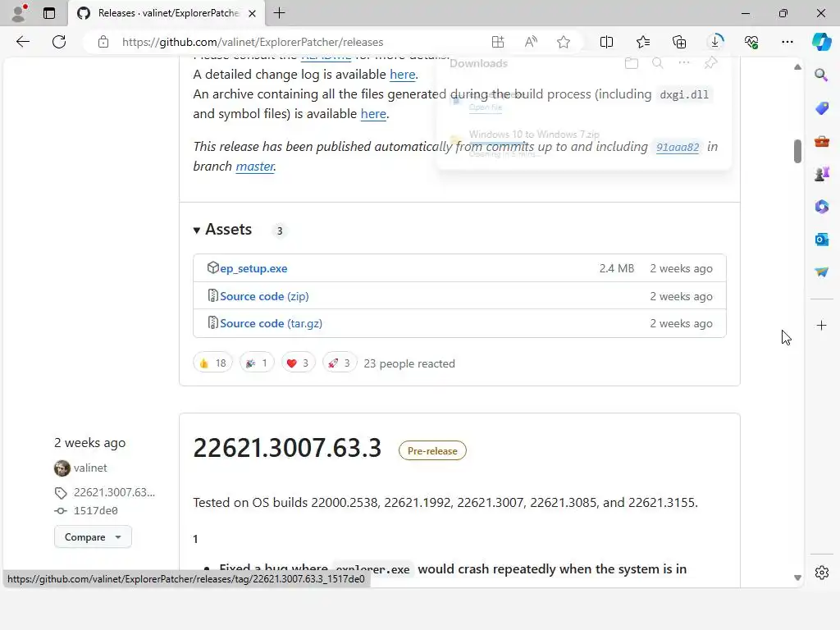
Task: Open sidebar Outlook icon
Action: coord(821,239)
